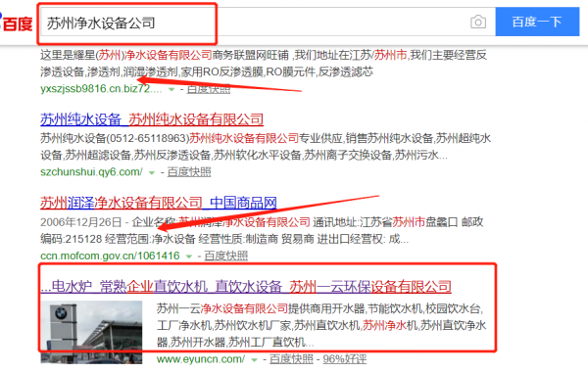Click the camera image-search icon
Image resolution: width=588 pixels, height=373 pixels.
click(478, 23)
